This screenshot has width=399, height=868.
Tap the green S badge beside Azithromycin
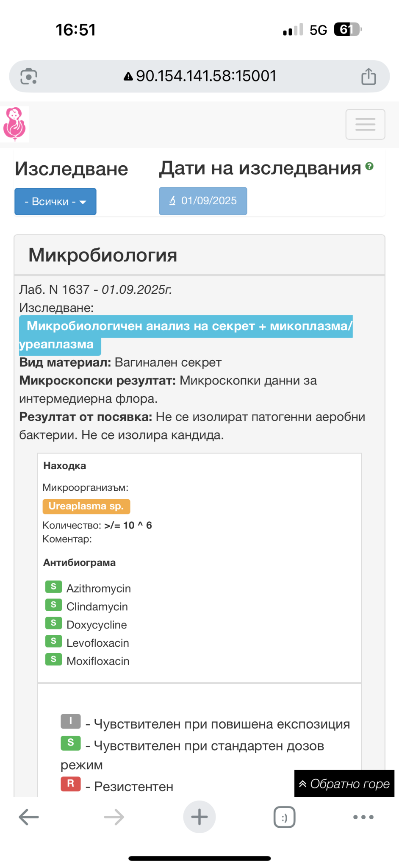53,587
